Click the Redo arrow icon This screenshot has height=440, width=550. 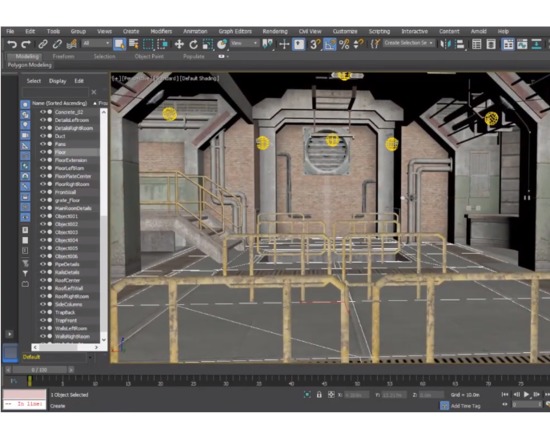tap(26, 44)
